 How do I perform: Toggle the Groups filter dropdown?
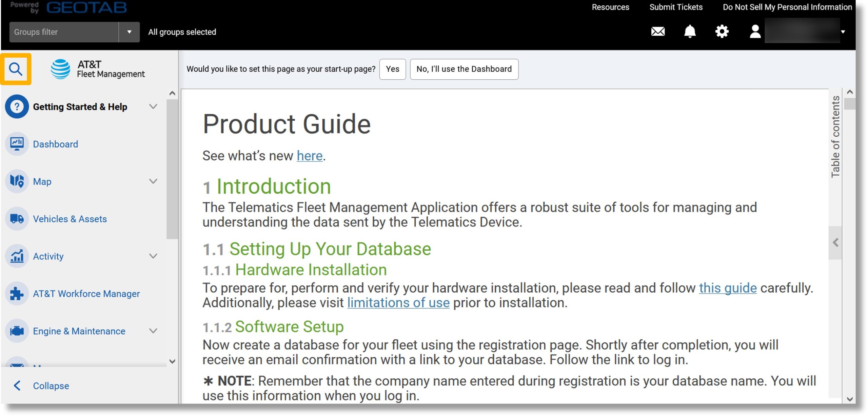point(129,32)
